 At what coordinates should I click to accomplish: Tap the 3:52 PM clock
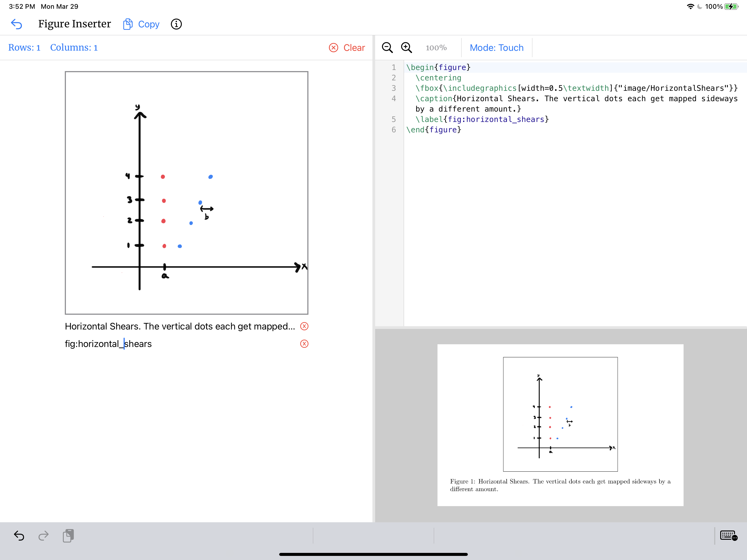coord(22,6)
